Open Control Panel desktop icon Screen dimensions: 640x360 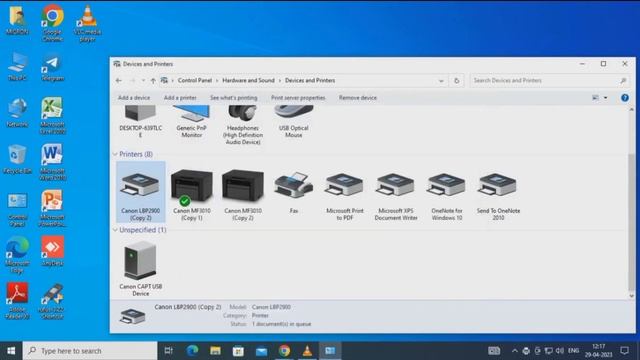(x=17, y=209)
